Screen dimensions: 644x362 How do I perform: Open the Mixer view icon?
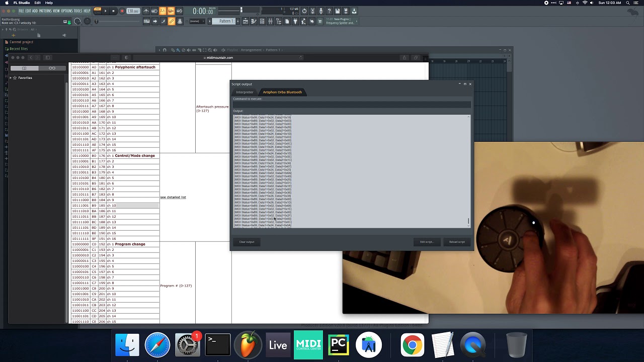270,21
